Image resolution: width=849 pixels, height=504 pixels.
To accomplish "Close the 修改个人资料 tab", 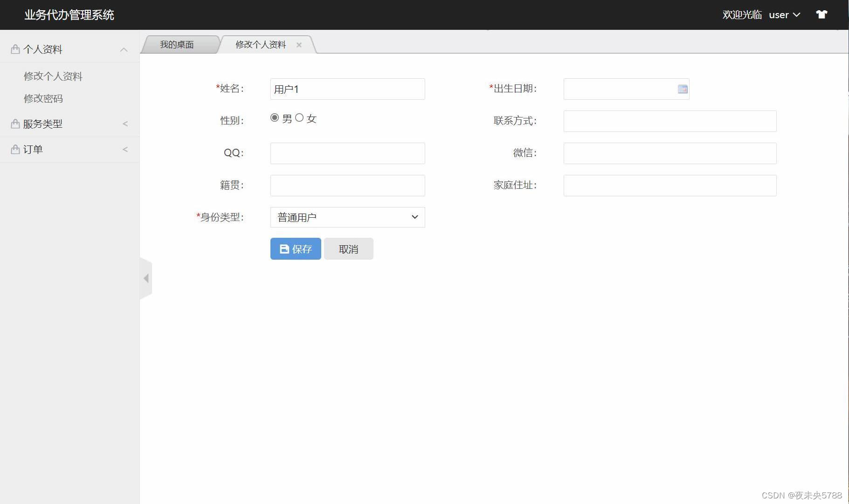I will click(299, 45).
